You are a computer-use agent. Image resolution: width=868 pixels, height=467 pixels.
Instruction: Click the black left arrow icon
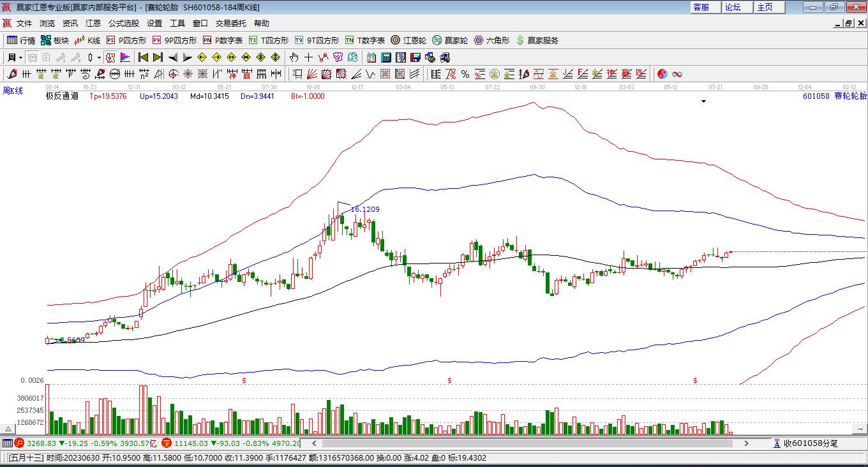click(172, 57)
